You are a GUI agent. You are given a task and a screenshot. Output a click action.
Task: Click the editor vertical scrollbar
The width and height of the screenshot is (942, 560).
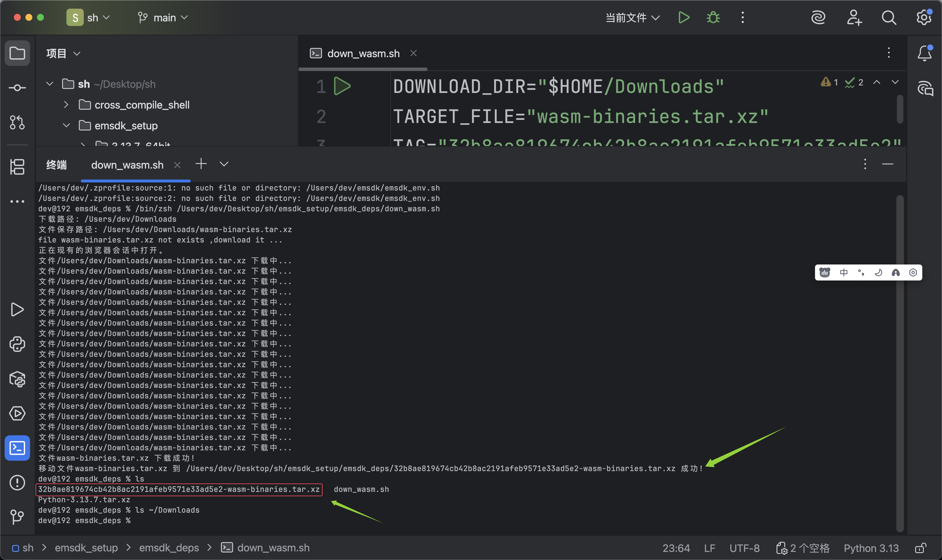click(x=900, y=109)
